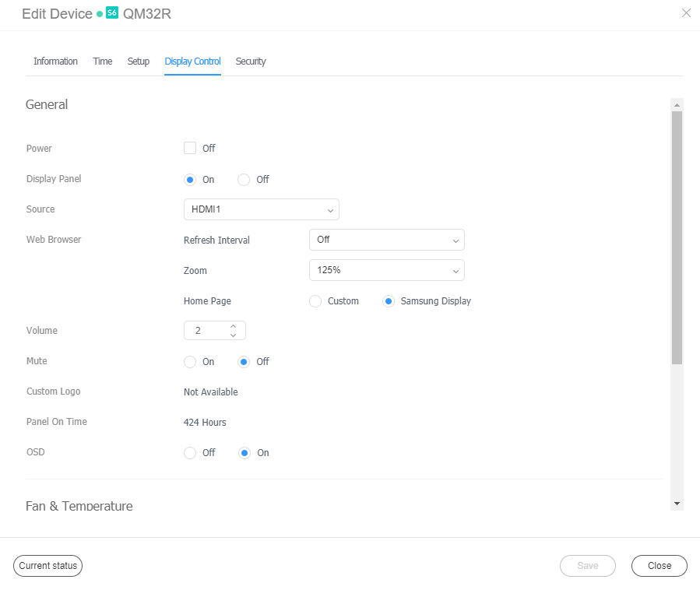Go to the Setup tab
The image size is (700, 597).
(x=139, y=61)
